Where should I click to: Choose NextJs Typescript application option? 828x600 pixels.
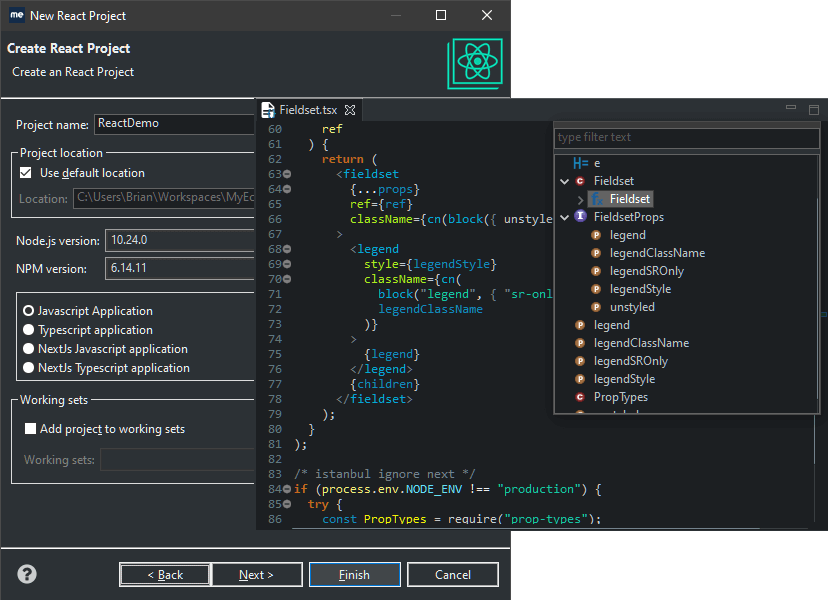29,368
